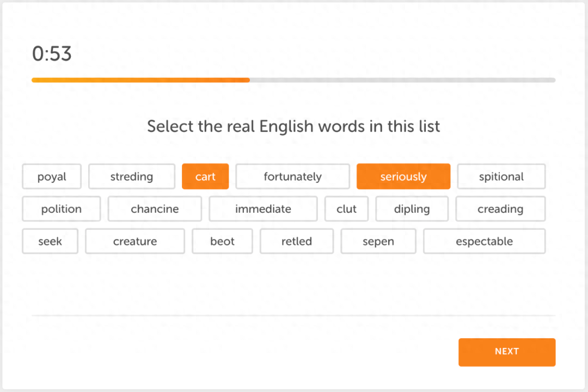Select the word 'chancine'

(x=155, y=209)
